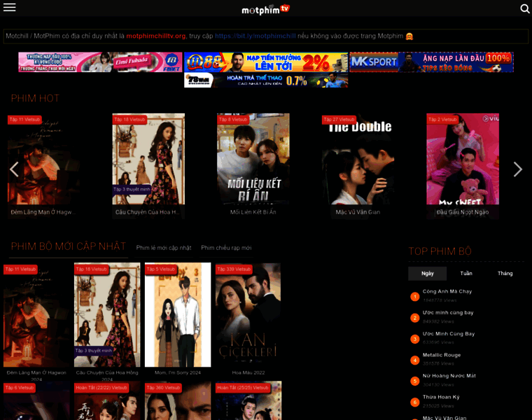Open top series Công Anh Mã Chạy

click(x=447, y=291)
